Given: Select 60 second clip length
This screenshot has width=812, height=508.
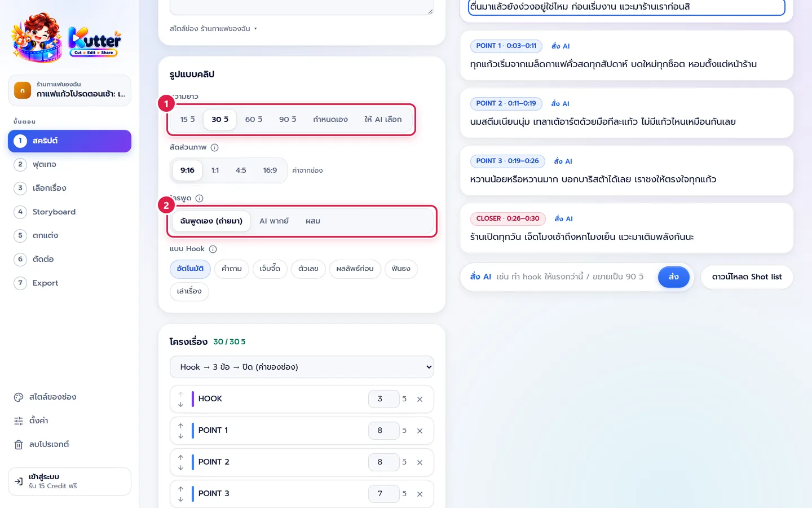Looking at the screenshot, I should [x=254, y=119].
